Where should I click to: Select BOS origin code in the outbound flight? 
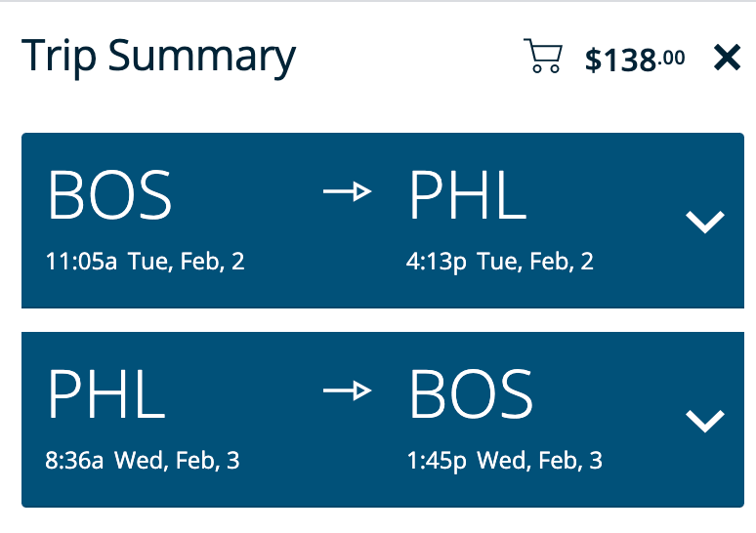[109, 195]
